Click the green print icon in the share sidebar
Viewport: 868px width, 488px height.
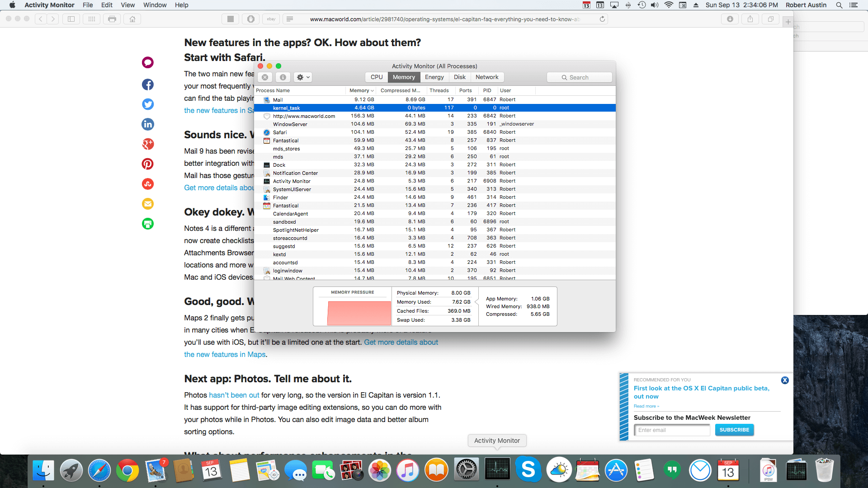point(148,224)
